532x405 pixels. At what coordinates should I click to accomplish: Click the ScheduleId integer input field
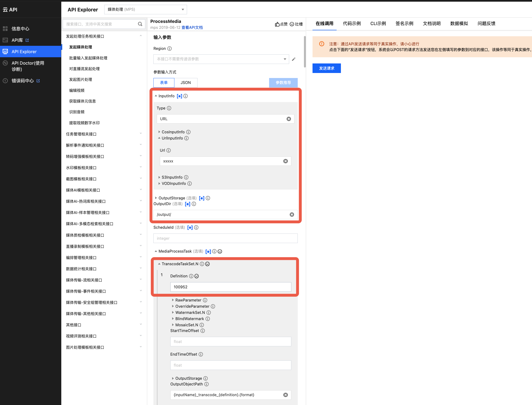pos(225,238)
